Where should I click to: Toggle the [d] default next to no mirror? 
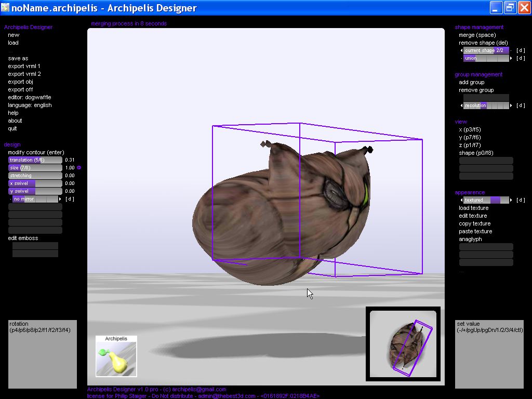pyautogui.click(x=70, y=199)
